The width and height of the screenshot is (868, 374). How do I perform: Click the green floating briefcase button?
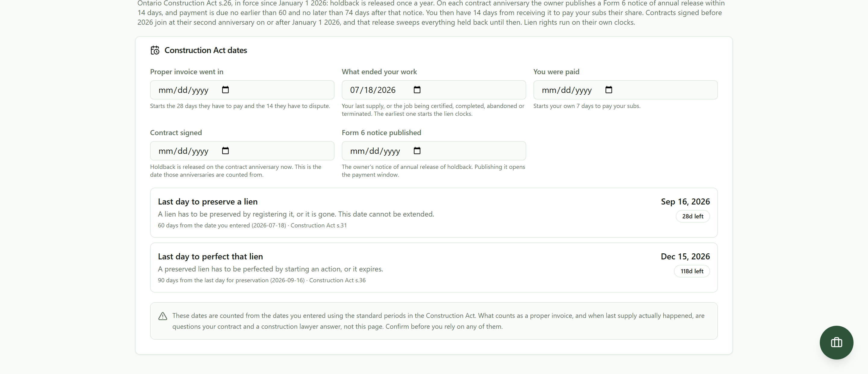point(836,342)
